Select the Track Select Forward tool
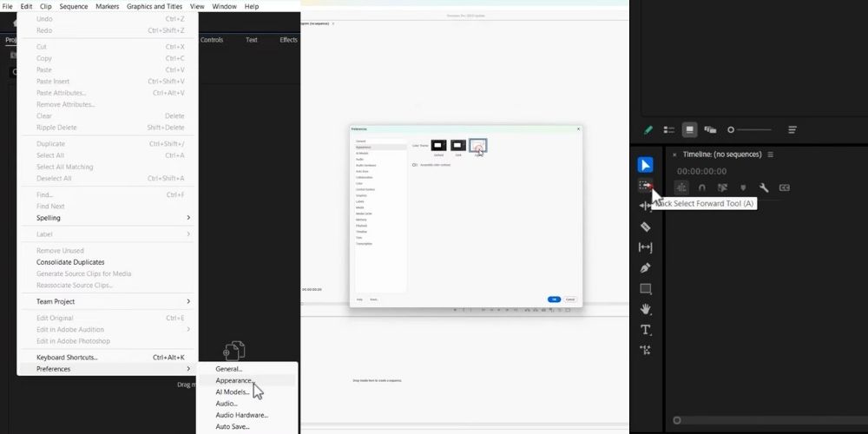The image size is (868, 434). pyautogui.click(x=645, y=186)
